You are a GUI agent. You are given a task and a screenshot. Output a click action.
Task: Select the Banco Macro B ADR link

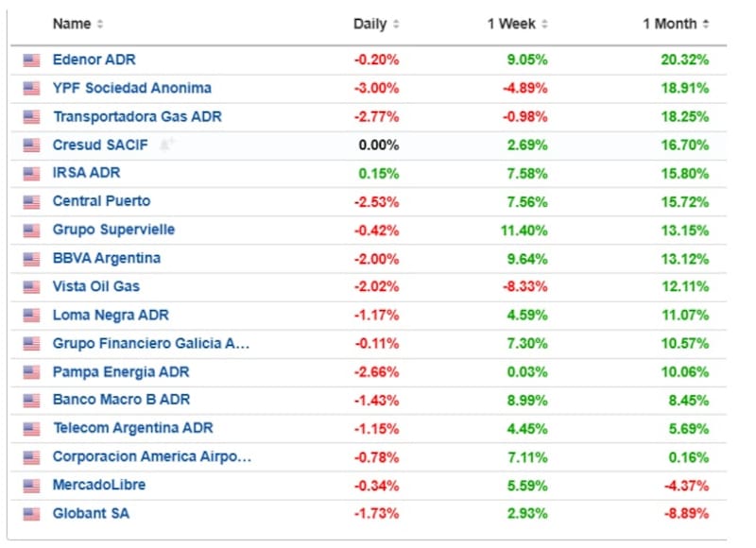[121, 401]
